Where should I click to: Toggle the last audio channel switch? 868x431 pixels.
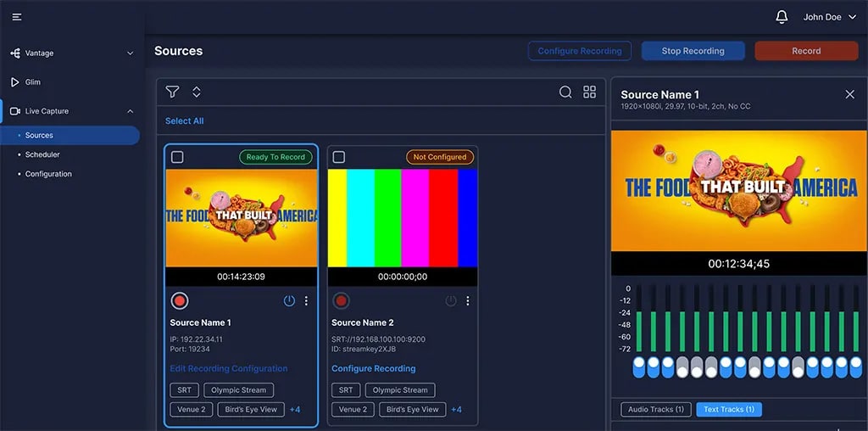point(856,367)
